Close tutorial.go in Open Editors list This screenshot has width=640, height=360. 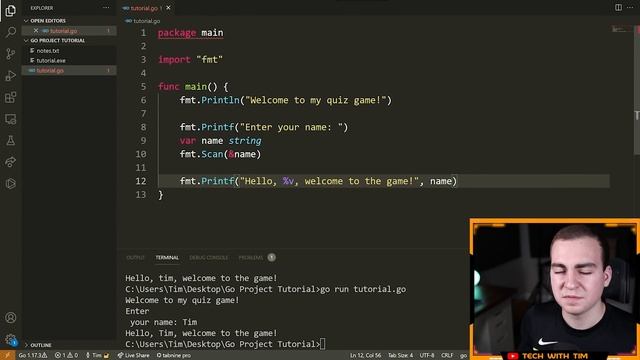[x=36, y=31]
